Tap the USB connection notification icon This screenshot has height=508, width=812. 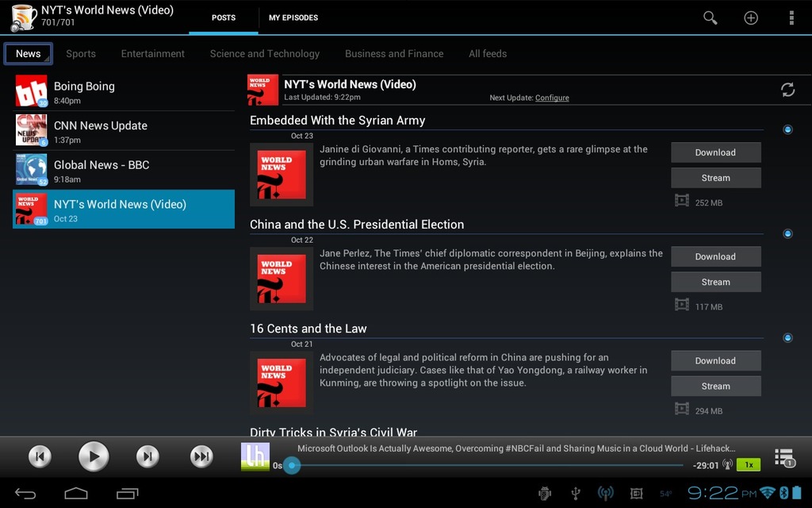click(x=576, y=494)
